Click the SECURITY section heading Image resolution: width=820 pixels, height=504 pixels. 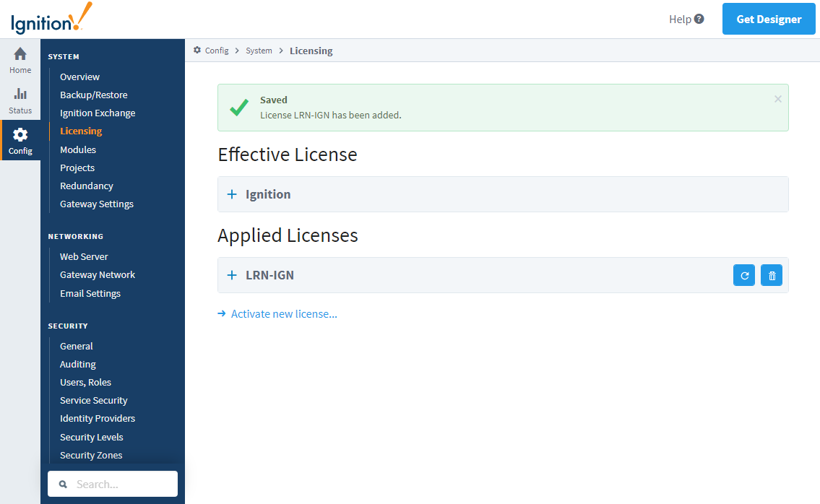tap(68, 326)
